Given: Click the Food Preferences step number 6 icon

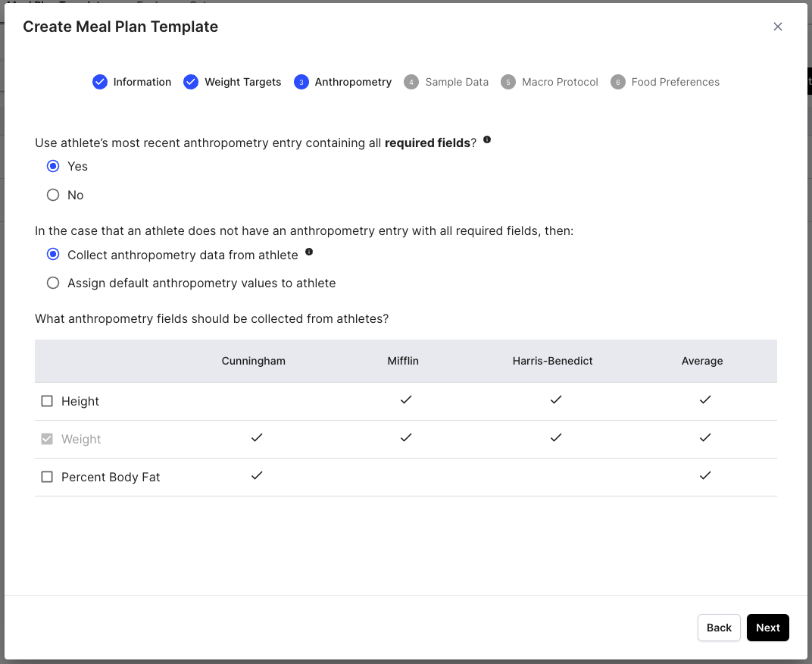Looking at the screenshot, I should pyautogui.click(x=618, y=82).
